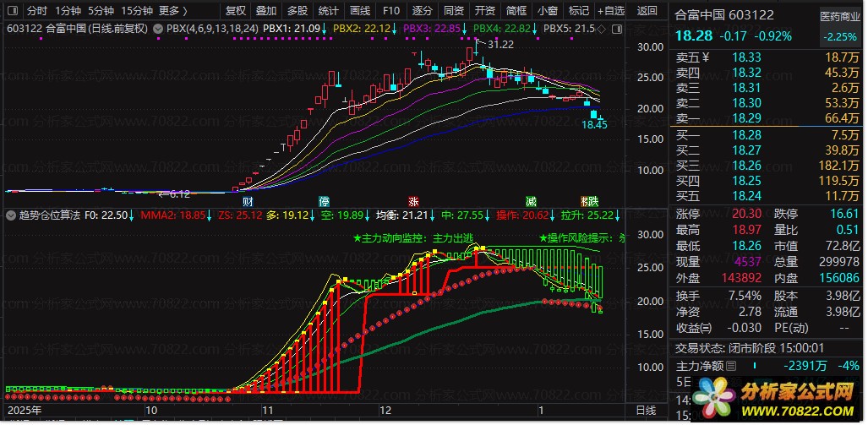Screen dimensions: 868x425
Task: Open F10 company info
Action: click(391, 10)
